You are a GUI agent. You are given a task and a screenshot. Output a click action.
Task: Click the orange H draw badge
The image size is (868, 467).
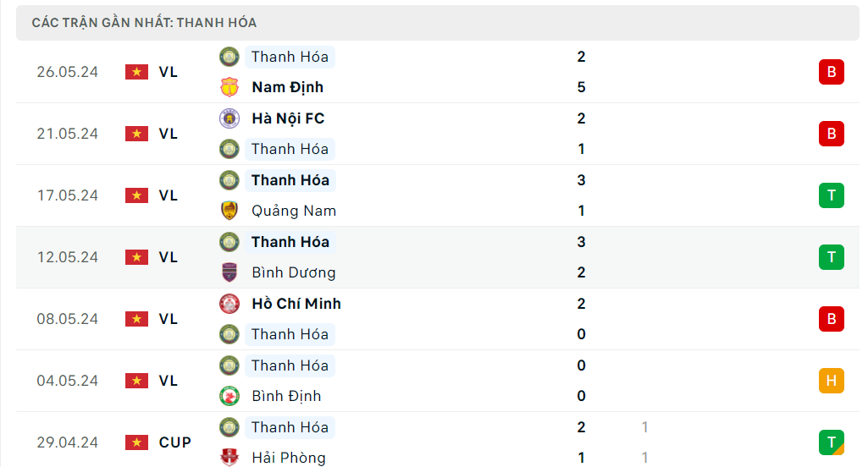pos(831,381)
